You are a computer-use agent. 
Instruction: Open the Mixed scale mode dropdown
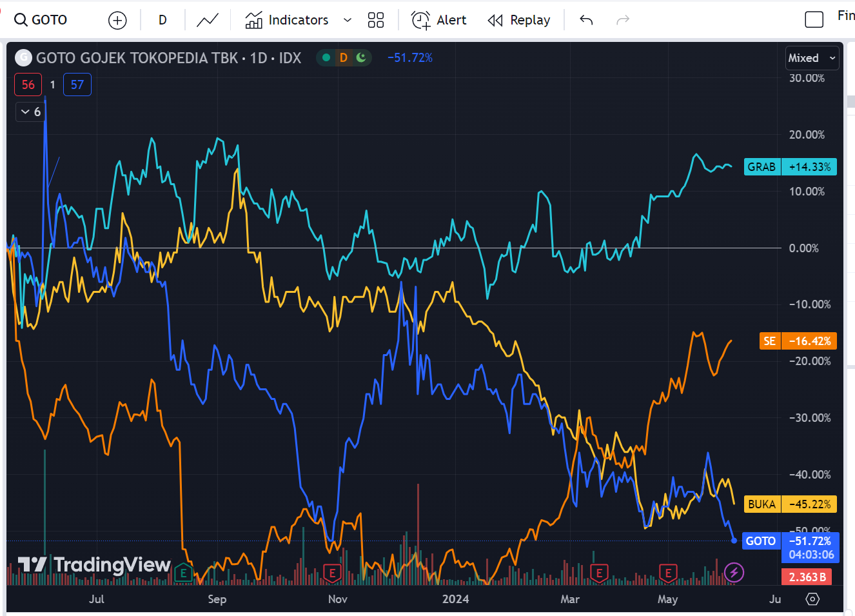coord(812,58)
